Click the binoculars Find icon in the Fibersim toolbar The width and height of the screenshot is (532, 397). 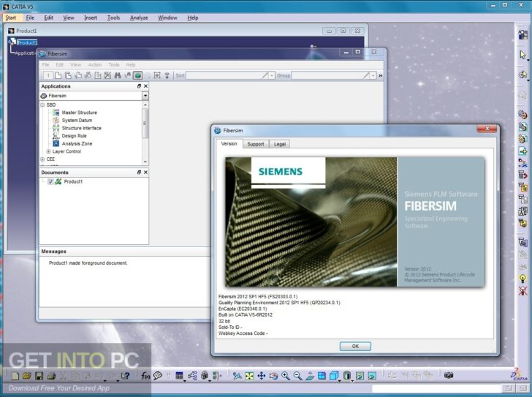[x=118, y=75]
